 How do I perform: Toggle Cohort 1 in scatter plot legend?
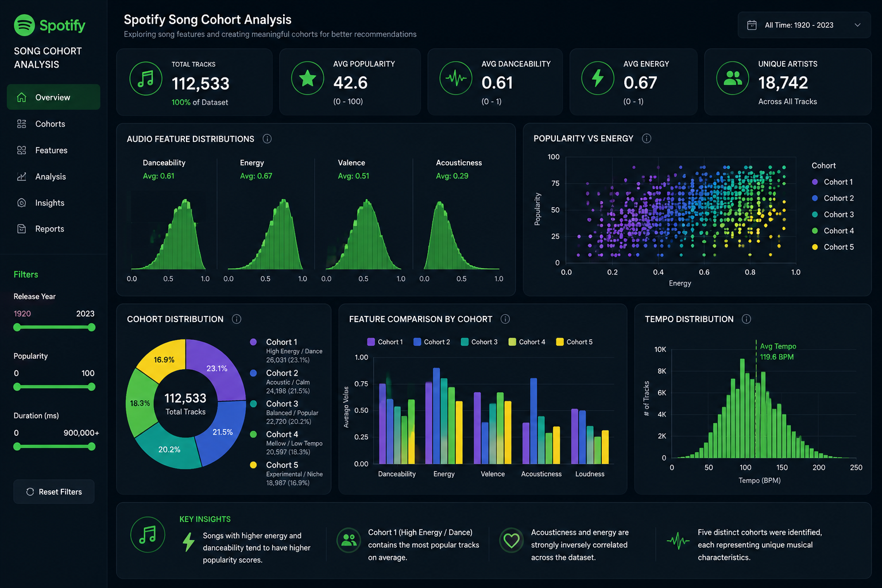pos(833,182)
